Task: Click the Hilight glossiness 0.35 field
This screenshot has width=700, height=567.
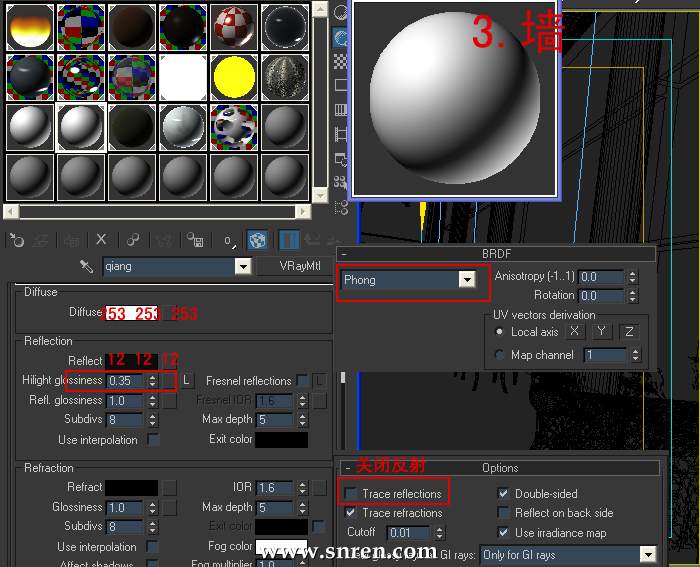Action: [x=126, y=381]
